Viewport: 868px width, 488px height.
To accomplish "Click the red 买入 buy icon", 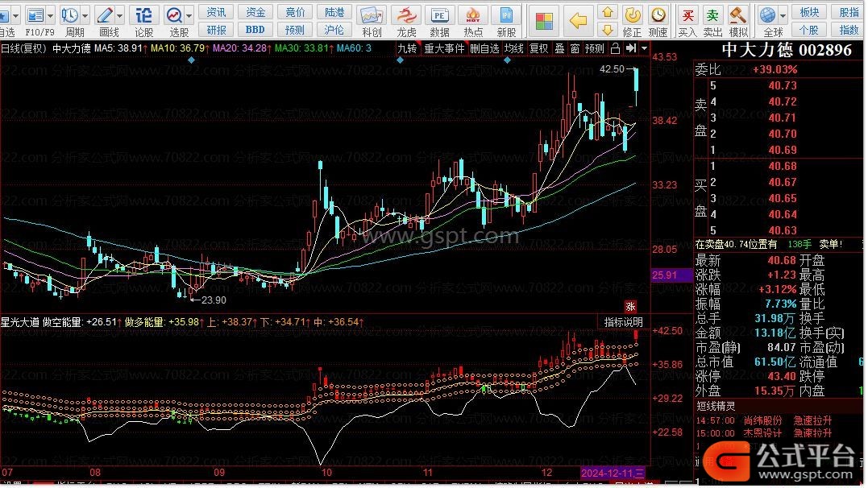I will (x=687, y=15).
